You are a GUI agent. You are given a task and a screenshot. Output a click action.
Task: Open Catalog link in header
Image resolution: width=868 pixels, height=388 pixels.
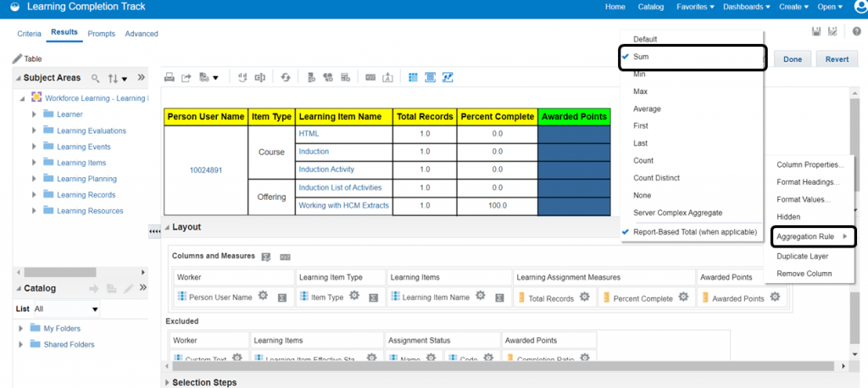coord(650,7)
